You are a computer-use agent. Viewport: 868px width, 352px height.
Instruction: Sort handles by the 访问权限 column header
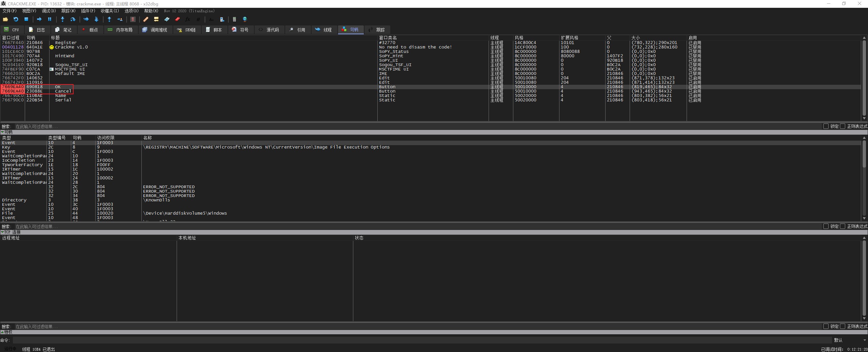(118, 138)
